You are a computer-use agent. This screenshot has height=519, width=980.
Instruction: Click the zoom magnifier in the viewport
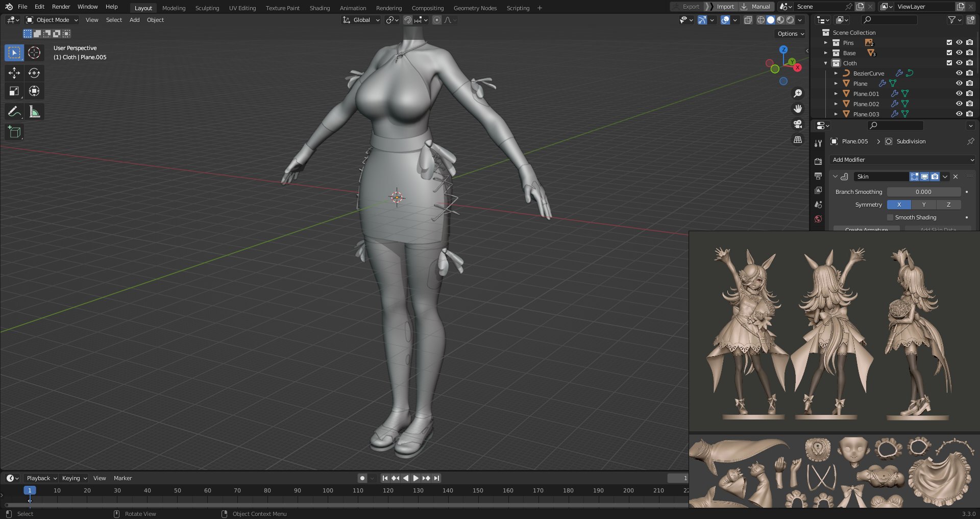[798, 93]
